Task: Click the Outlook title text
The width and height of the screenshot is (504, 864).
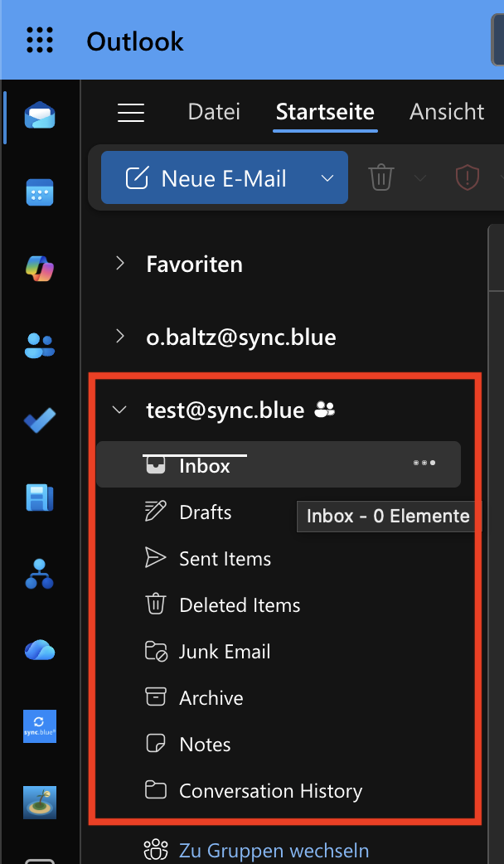Action: (135, 41)
